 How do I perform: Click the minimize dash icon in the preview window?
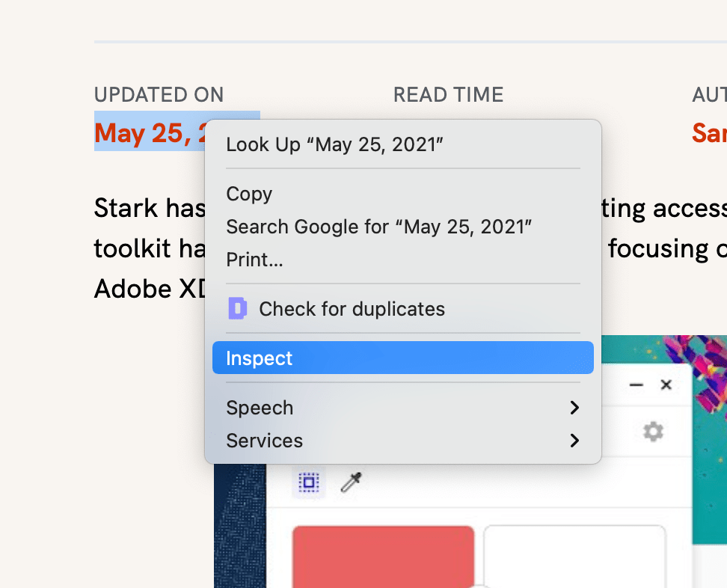636,385
